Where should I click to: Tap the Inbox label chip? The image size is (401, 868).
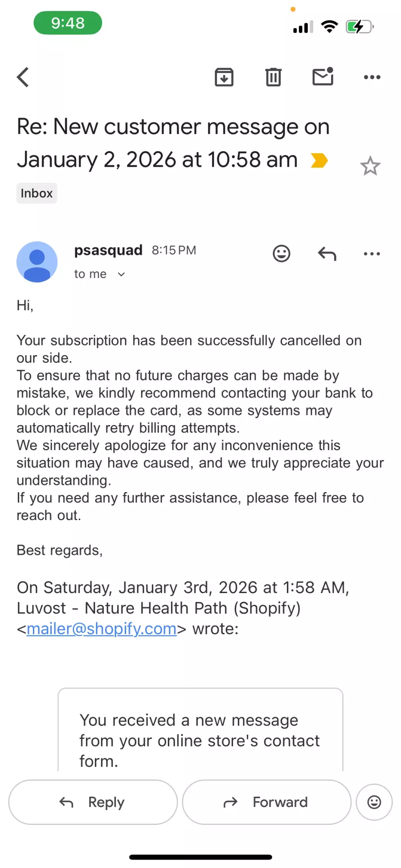37,193
